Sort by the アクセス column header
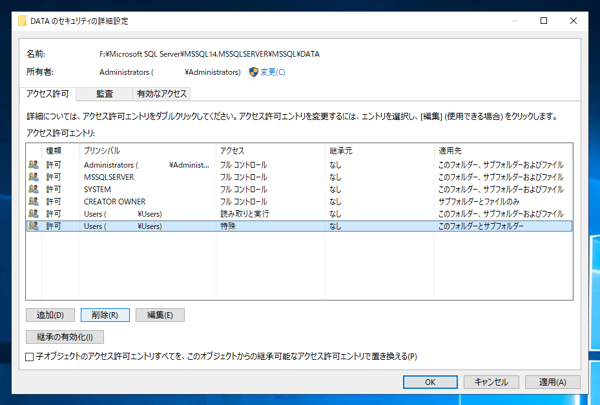Image resolution: width=600 pixels, height=405 pixels. click(x=271, y=150)
